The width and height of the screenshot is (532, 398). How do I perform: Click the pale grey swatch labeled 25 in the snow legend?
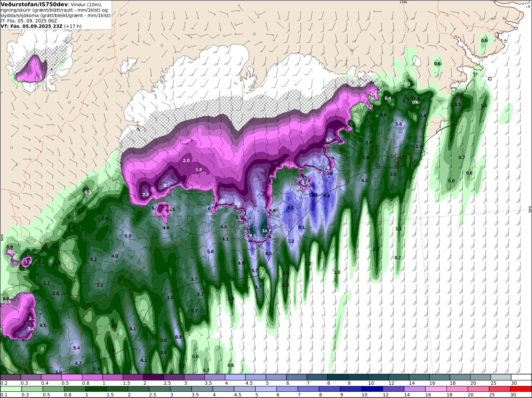[501, 377]
